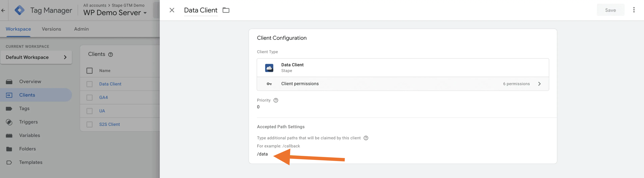Click the Tags sidebar icon
The height and width of the screenshot is (178, 644).
(9, 108)
